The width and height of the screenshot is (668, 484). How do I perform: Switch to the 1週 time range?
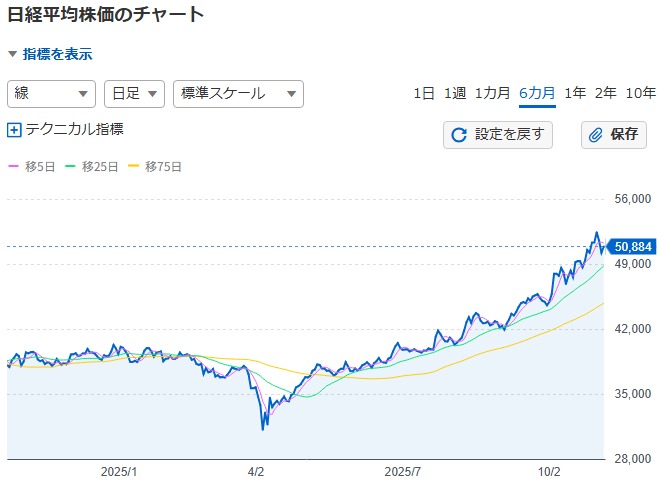455,93
